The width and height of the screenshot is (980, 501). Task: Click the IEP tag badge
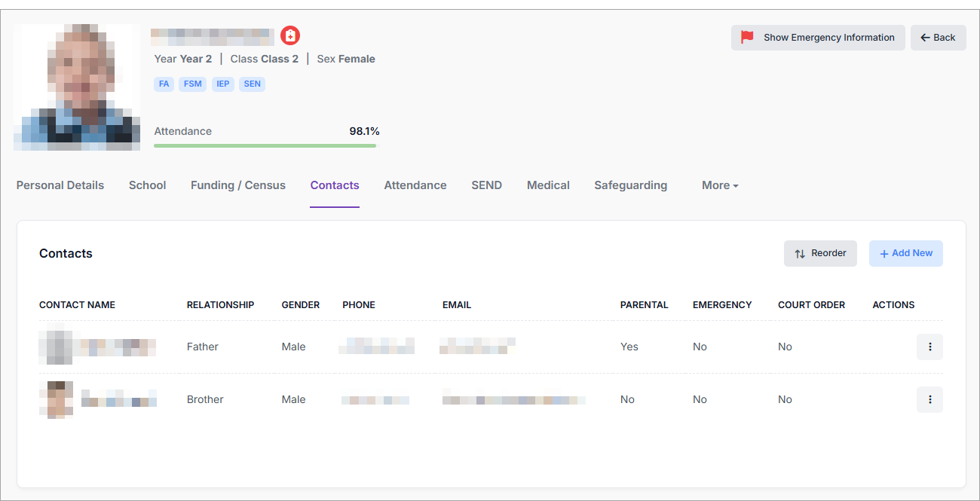(x=223, y=84)
